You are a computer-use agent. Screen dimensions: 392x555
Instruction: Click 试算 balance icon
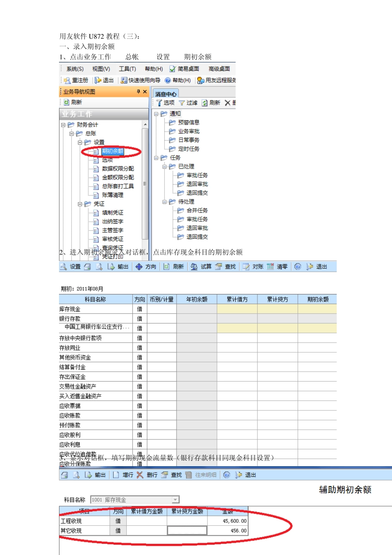click(201, 267)
